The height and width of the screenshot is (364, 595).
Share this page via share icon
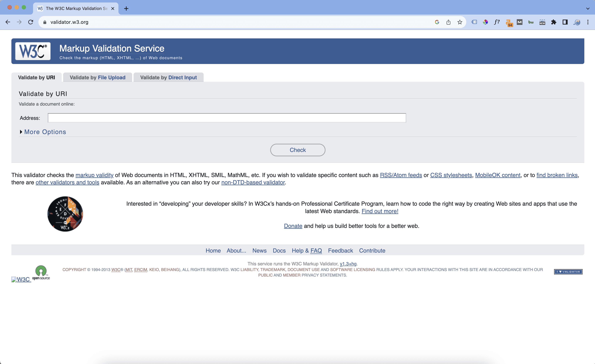[x=448, y=22]
